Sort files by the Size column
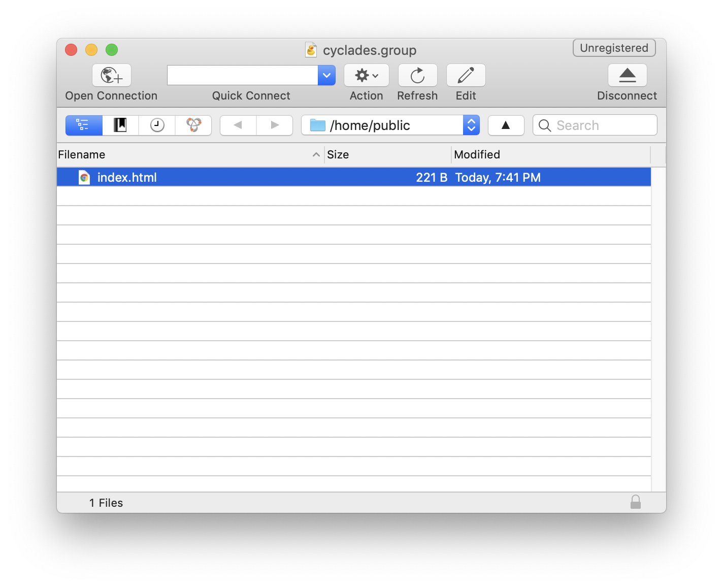The height and width of the screenshot is (588, 723). coord(387,155)
